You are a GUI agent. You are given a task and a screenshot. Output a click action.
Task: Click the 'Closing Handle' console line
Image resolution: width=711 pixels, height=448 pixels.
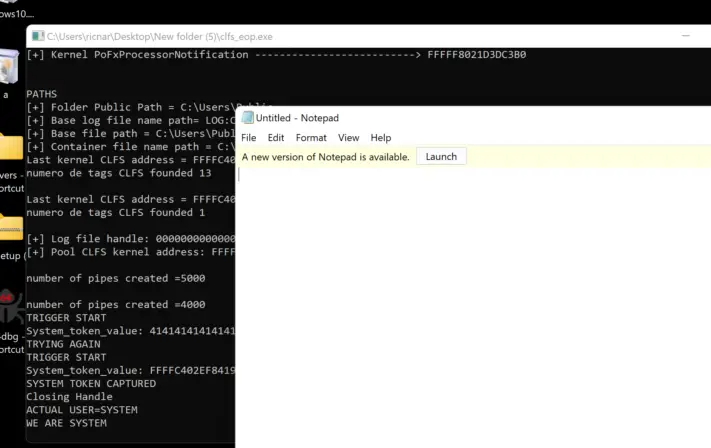click(x=69, y=397)
